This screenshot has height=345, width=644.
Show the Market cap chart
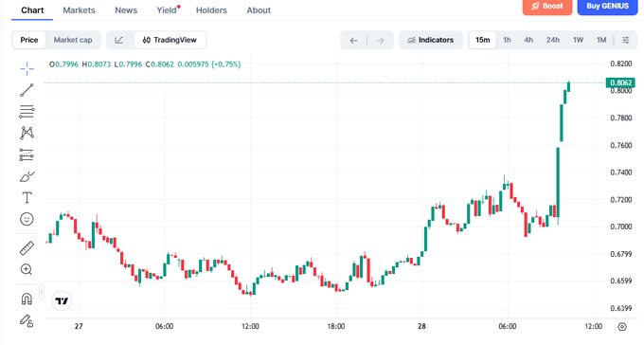point(73,40)
